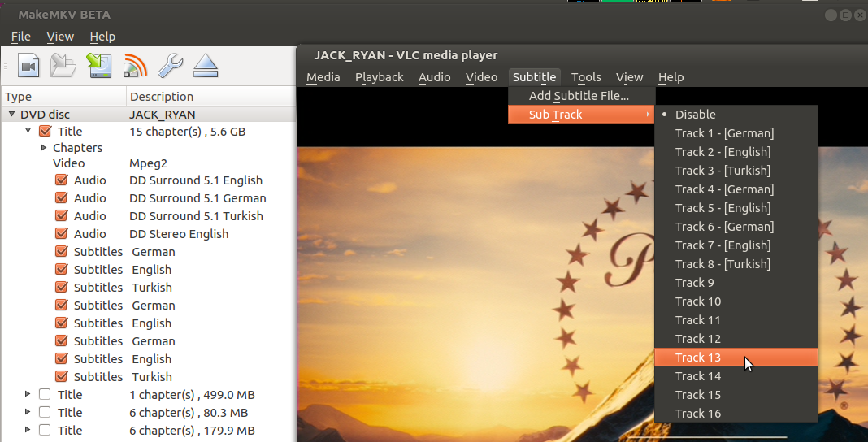The height and width of the screenshot is (442, 868).
Task: Select Track 3 - [Turkish]
Action: tap(736, 171)
